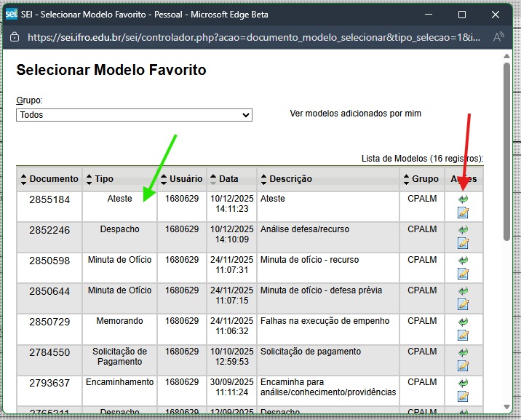Sort Tipo column ascending with up arrow
The height and width of the screenshot is (420, 521).
(x=89, y=175)
